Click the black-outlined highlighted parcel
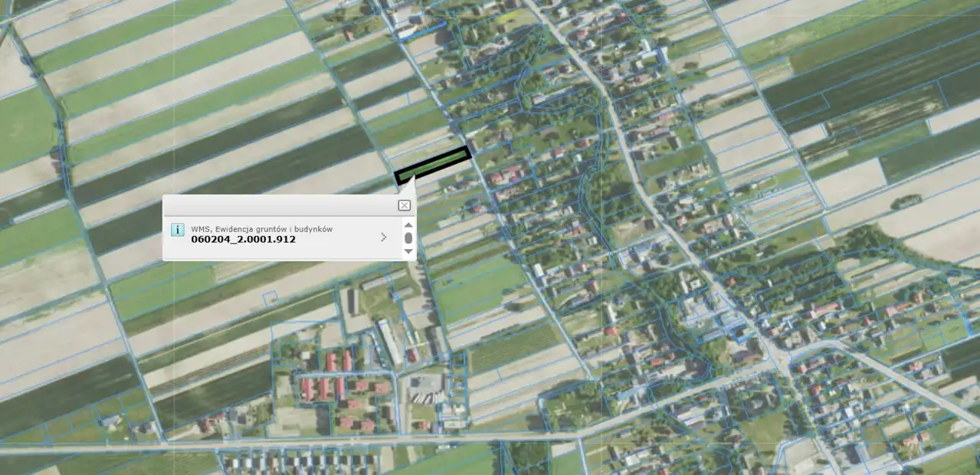 (x=433, y=165)
